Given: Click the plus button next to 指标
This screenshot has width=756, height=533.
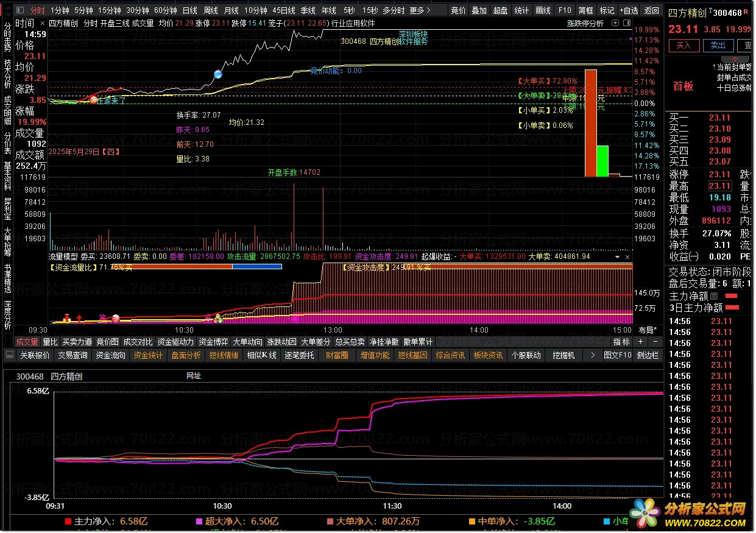Looking at the screenshot, I should coord(640,342).
